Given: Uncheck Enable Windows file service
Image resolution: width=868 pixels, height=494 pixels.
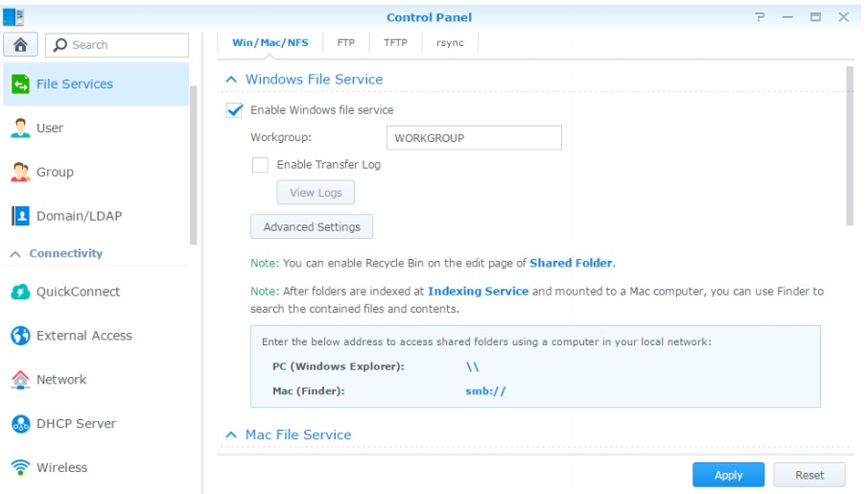Looking at the screenshot, I should point(234,110).
